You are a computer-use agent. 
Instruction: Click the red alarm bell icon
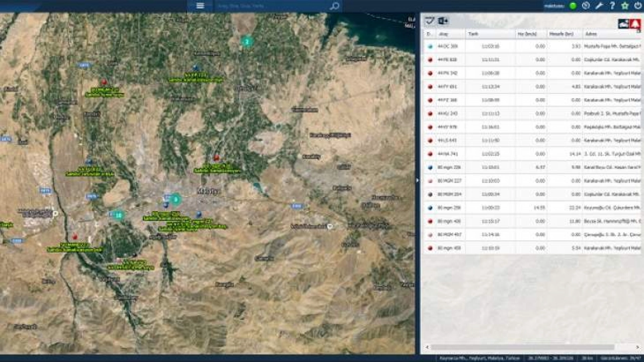pyautogui.click(x=635, y=24)
